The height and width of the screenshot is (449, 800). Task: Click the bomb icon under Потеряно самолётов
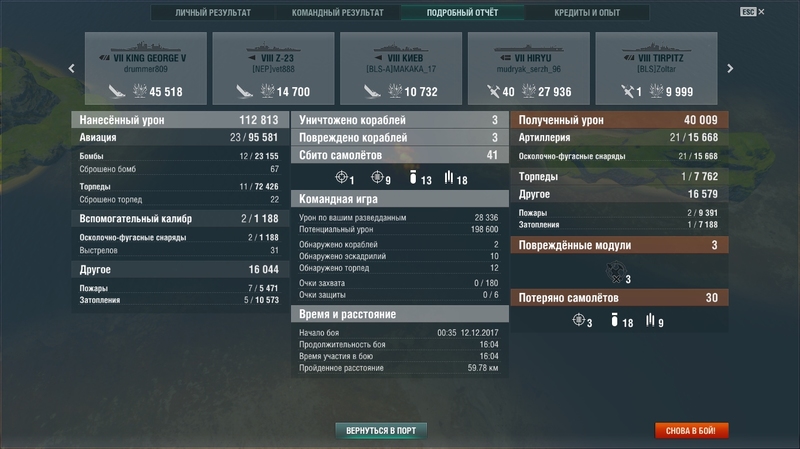pos(614,320)
